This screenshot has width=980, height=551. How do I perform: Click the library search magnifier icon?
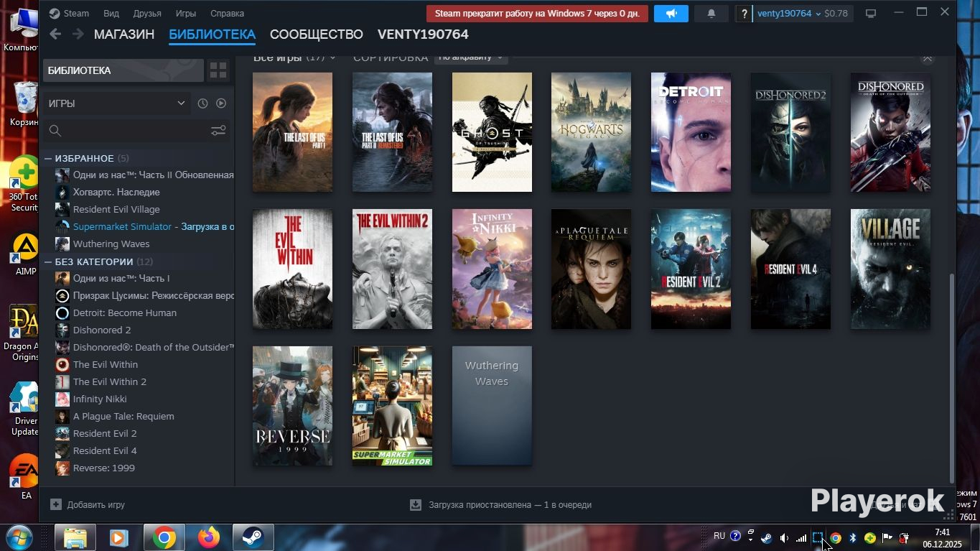point(55,130)
